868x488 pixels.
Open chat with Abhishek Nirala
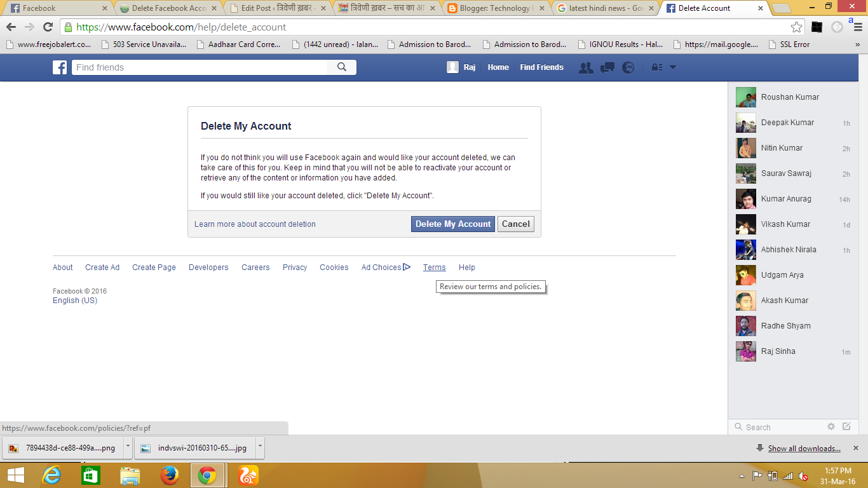pos(793,250)
